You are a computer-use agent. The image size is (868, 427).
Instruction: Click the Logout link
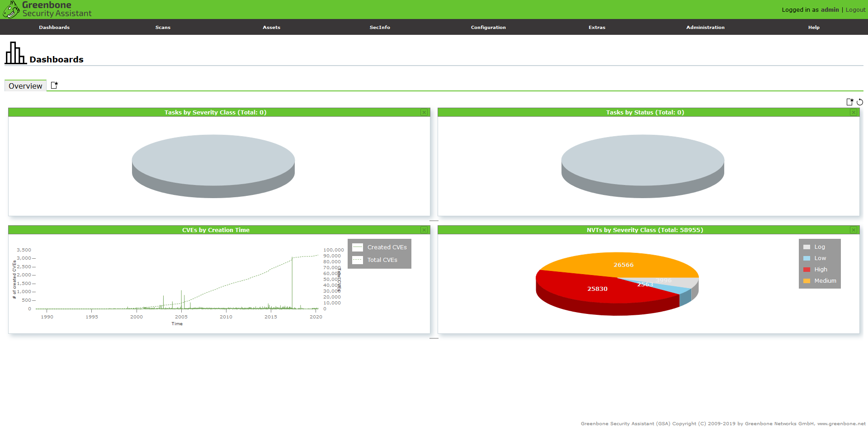coord(855,9)
